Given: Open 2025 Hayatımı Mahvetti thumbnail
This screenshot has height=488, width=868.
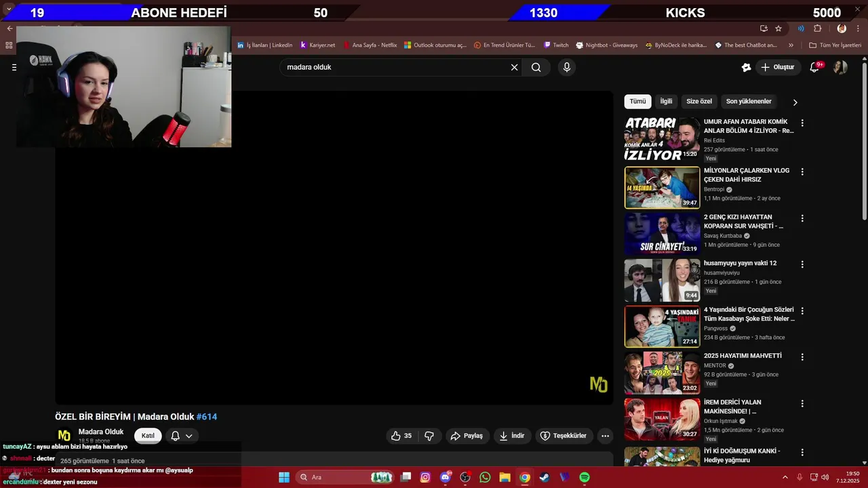Looking at the screenshot, I should tap(662, 373).
